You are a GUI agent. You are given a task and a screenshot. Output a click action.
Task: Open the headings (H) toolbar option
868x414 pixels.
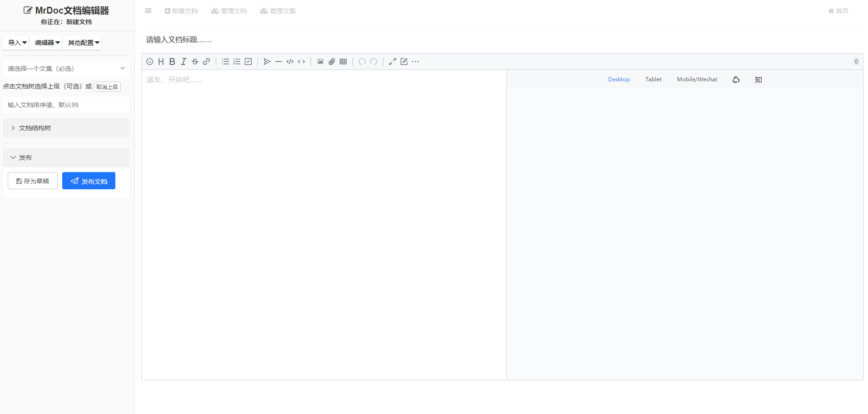[x=161, y=62]
